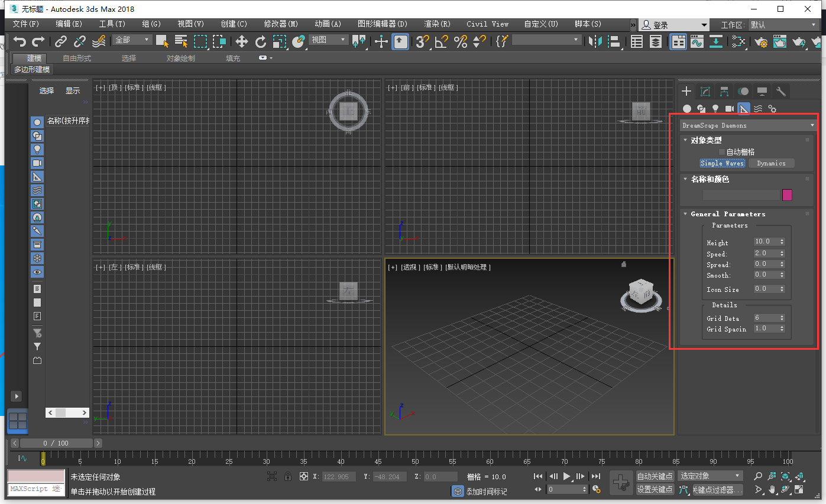
Task: Open the 选定对象 key filter dropdown
Action: click(710, 476)
